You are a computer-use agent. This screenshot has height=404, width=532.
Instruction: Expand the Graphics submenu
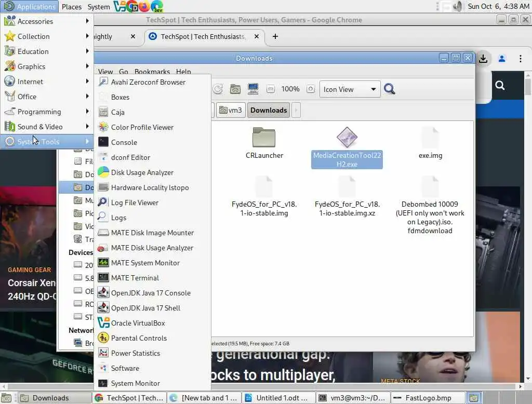point(47,66)
